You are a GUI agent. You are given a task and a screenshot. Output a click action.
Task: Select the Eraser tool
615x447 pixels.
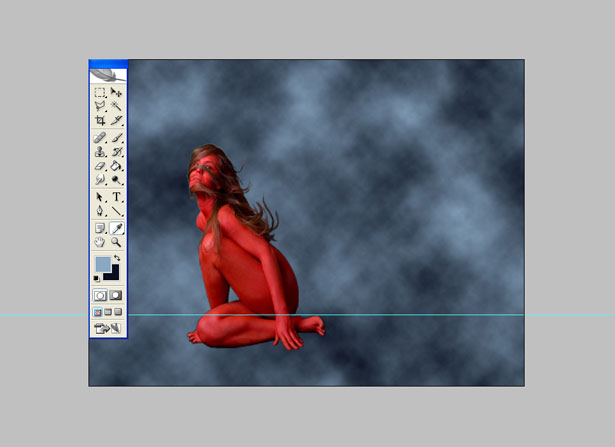coord(100,166)
